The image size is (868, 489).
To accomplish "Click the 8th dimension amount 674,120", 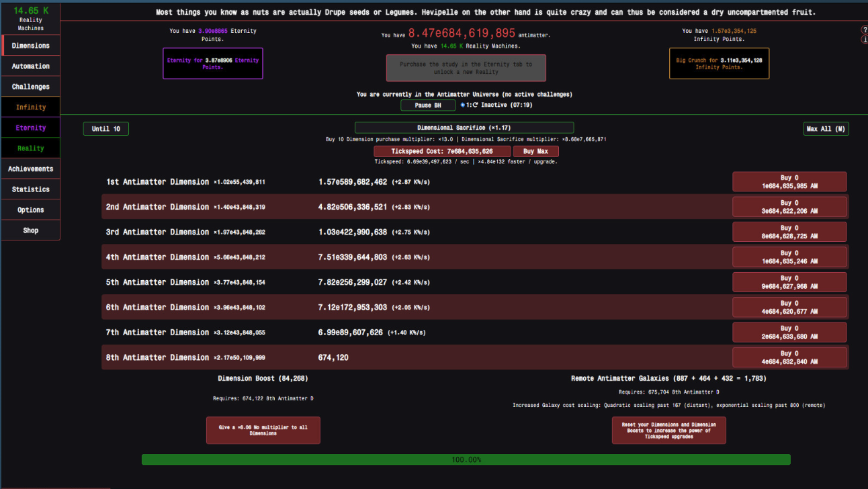I will point(333,358).
